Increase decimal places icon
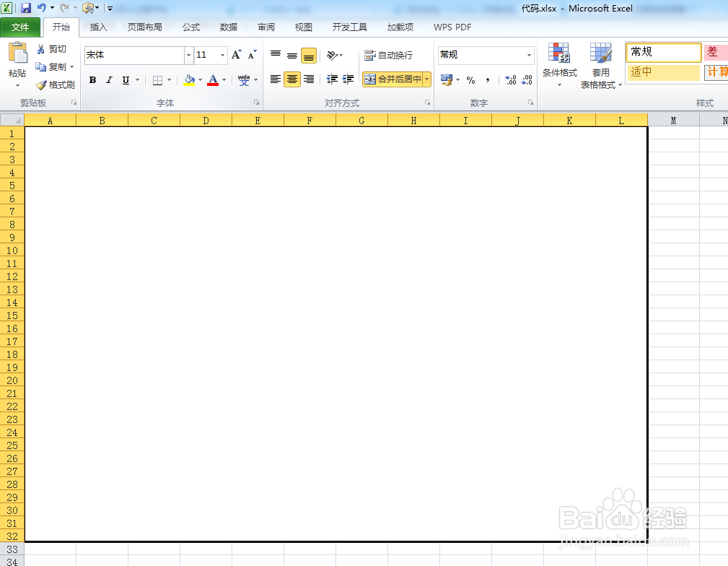The width and height of the screenshot is (728, 566). click(x=511, y=80)
